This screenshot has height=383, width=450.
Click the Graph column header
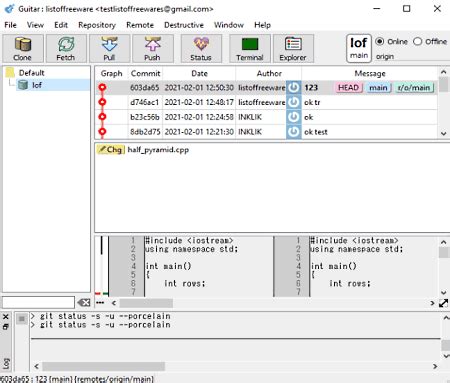[112, 73]
